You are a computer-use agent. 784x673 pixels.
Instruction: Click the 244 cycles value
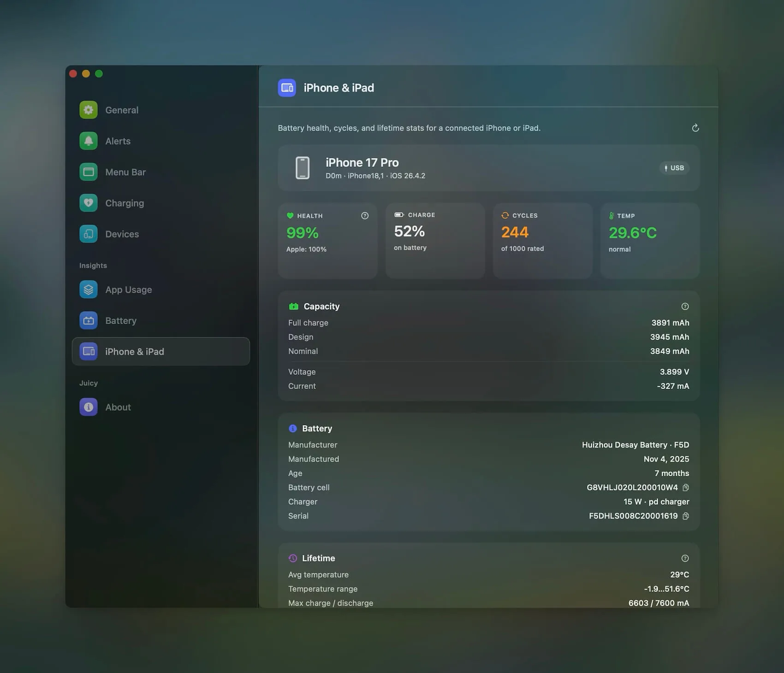coord(515,232)
